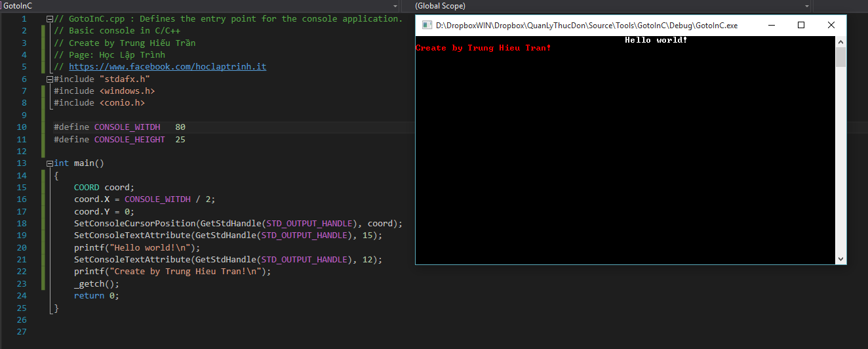The width and height of the screenshot is (868, 349).
Task: Click the white "Hello world!" console output
Action: pyautogui.click(x=656, y=40)
